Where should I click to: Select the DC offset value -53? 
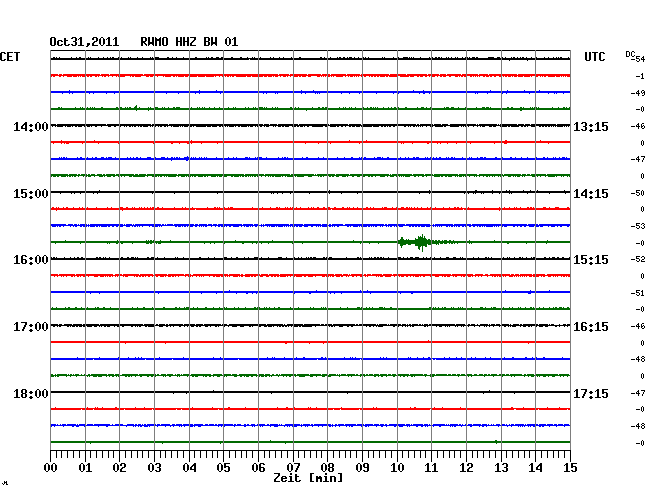638,226
